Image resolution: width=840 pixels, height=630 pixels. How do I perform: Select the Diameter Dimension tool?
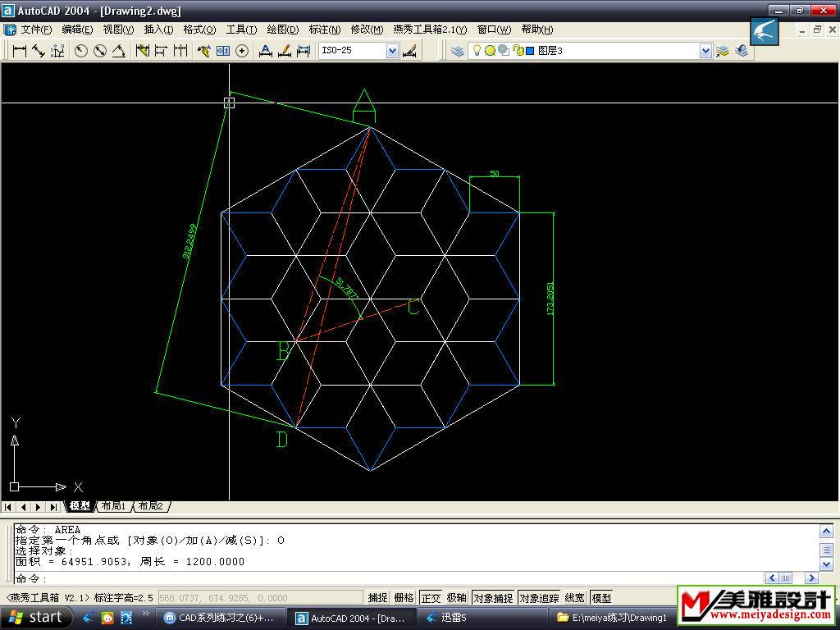[x=99, y=51]
